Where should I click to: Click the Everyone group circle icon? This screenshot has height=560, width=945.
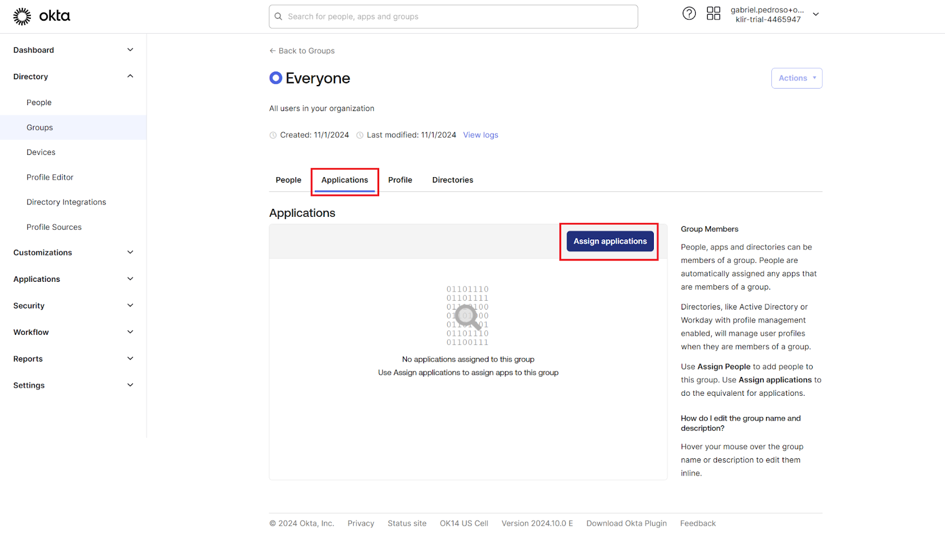click(275, 78)
